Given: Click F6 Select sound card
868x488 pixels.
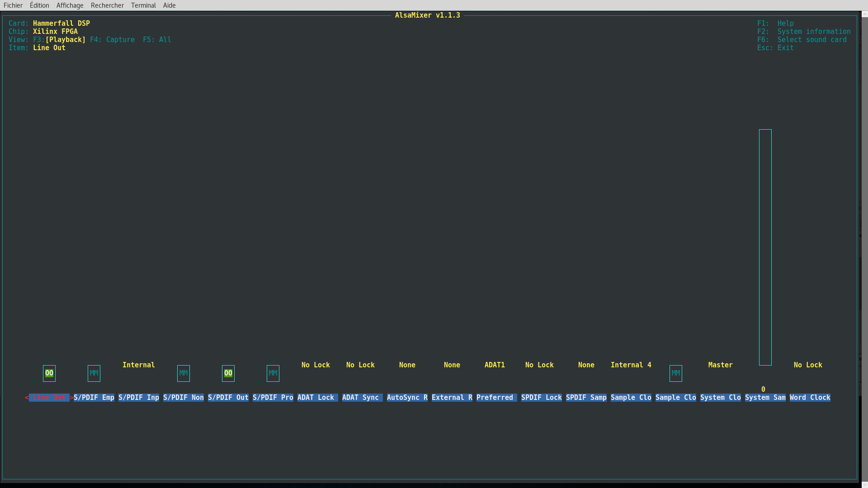Looking at the screenshot, I should click(802, 40).
